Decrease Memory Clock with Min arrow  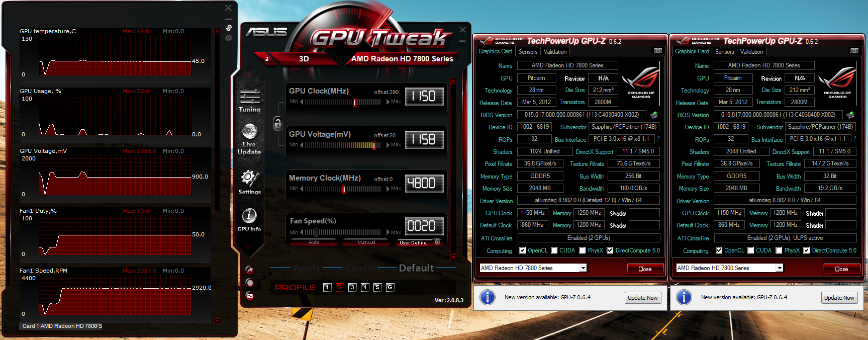(x=302, y=189)
